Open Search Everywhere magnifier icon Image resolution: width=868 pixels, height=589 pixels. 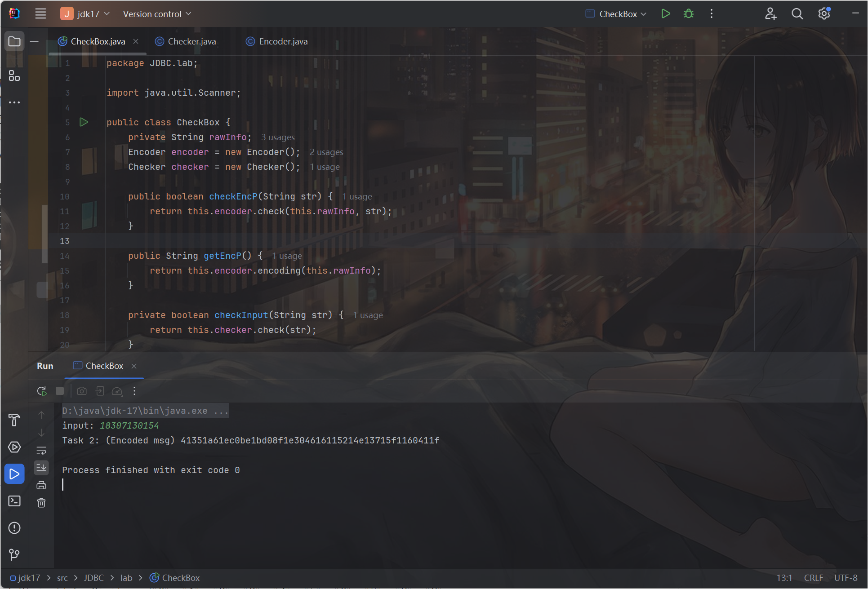[797, 14]
